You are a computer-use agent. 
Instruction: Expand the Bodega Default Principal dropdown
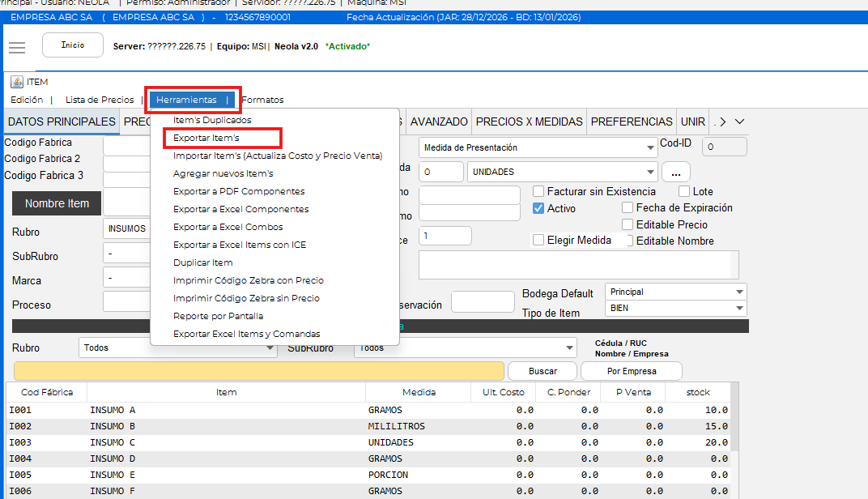click(675, 292)
